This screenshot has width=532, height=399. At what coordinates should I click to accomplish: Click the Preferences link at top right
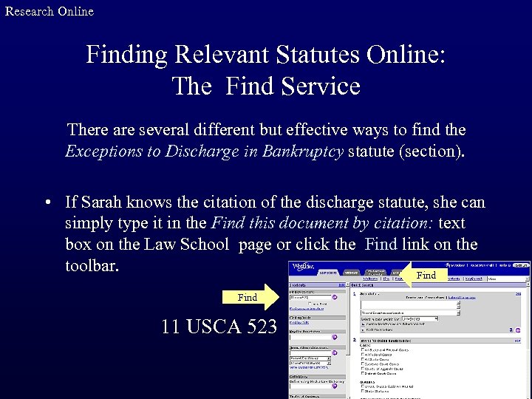pos(455,265)
